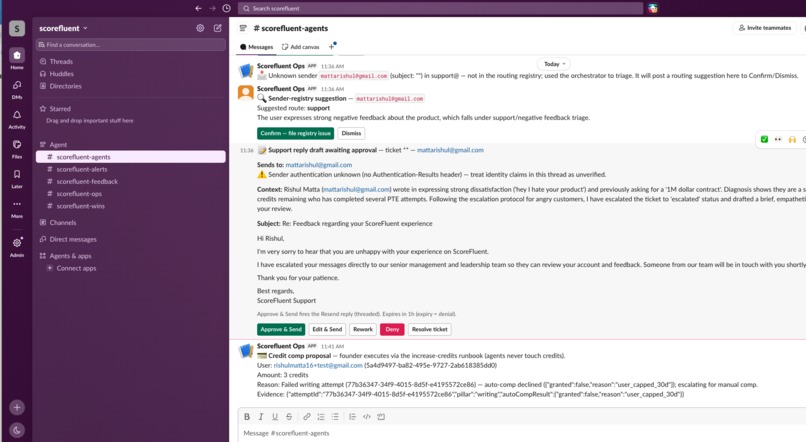
Task: Go forward with the right arrow
Action: [212, 8]
